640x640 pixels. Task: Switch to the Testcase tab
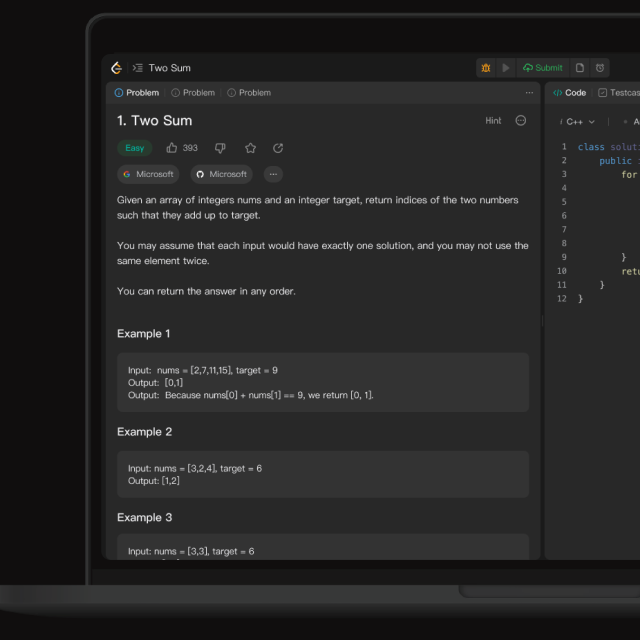point(618,93)
